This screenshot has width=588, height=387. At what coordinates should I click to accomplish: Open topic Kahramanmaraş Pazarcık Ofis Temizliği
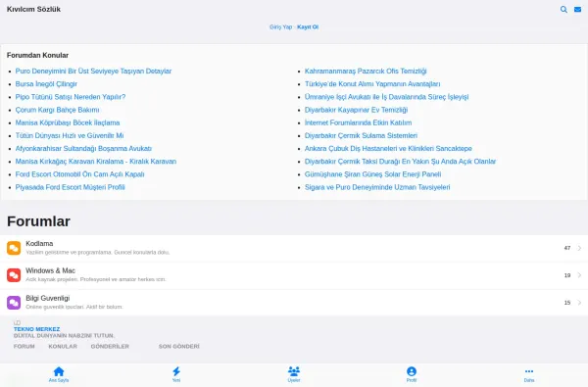[366, 72]
